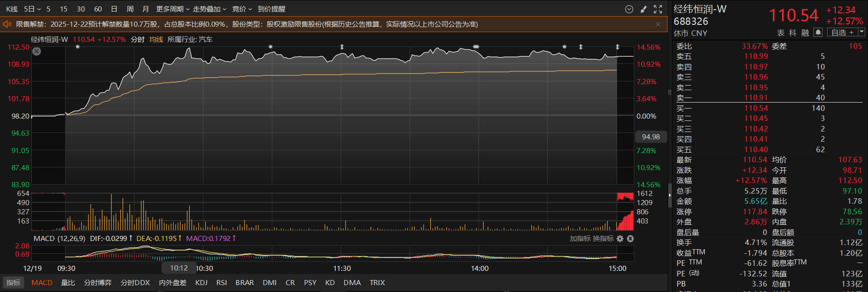Select the 30 minute period
Screen dimensions: 868x292
coord(81,9)
